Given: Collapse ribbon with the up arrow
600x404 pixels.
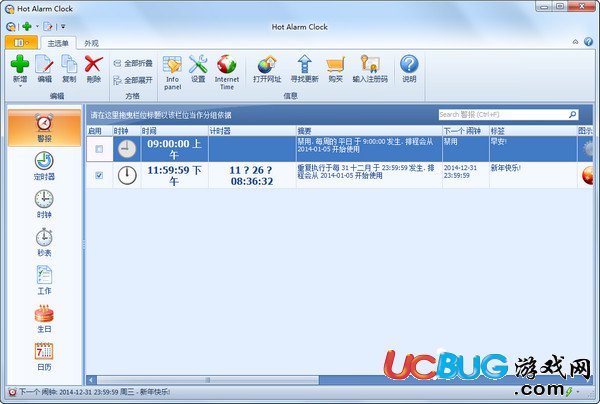Looking at the screenshot, I should 575,42.
